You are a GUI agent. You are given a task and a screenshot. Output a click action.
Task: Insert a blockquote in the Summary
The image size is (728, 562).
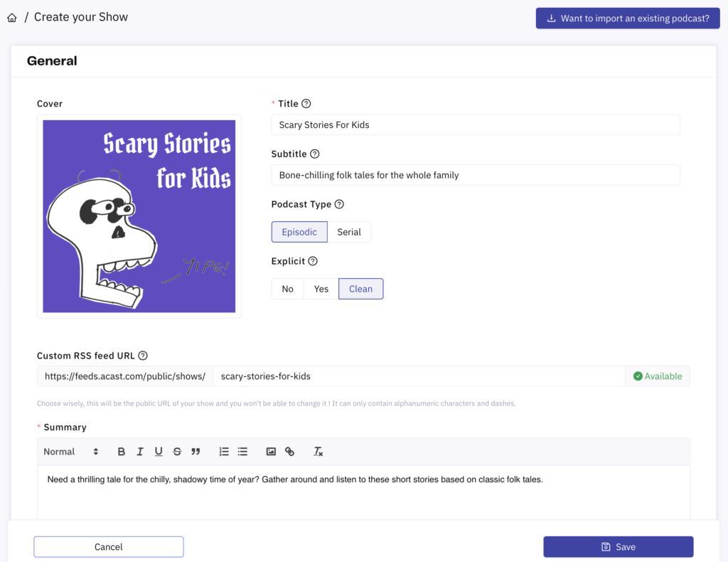coord(197,451)
